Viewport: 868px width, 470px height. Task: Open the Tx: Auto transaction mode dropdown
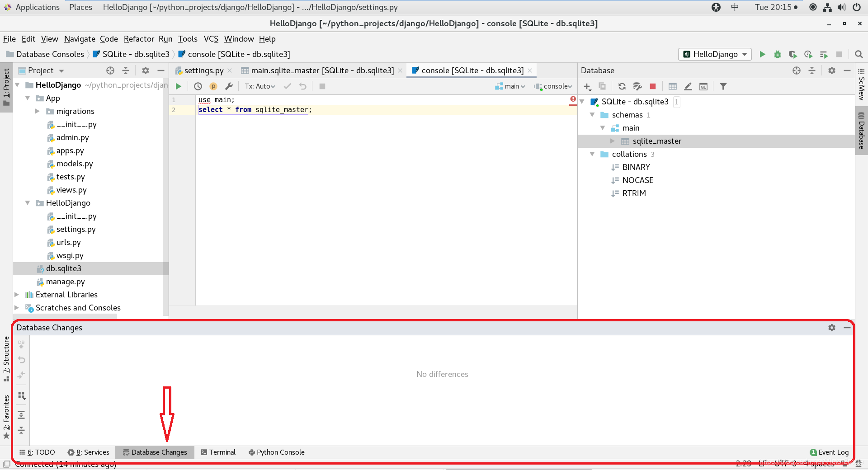[260, 86]
